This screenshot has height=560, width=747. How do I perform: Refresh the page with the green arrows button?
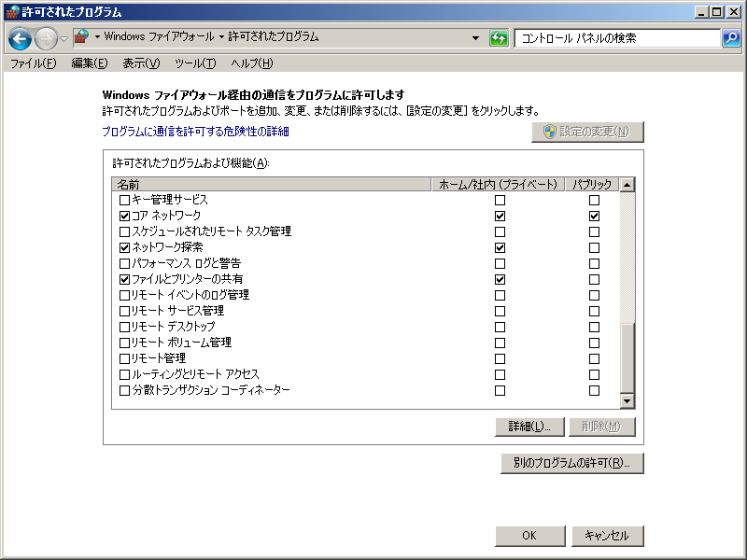[x=499, y=38]
